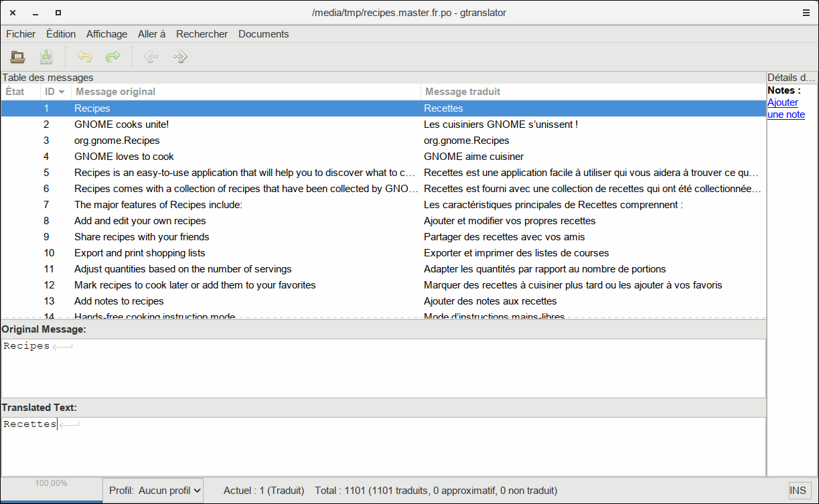The image size is (819, 504).
Task: Open the Rechercher menu
Action: click(202, 34)
